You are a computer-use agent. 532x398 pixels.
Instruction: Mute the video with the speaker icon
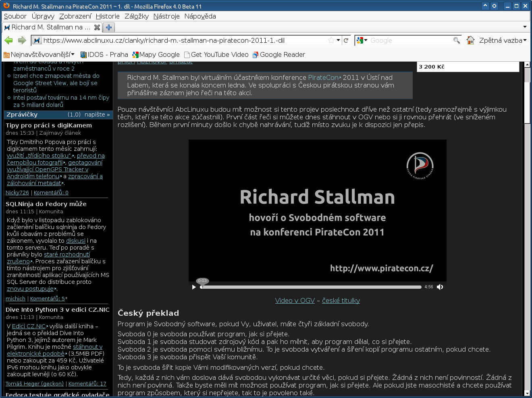pos(440,287)
